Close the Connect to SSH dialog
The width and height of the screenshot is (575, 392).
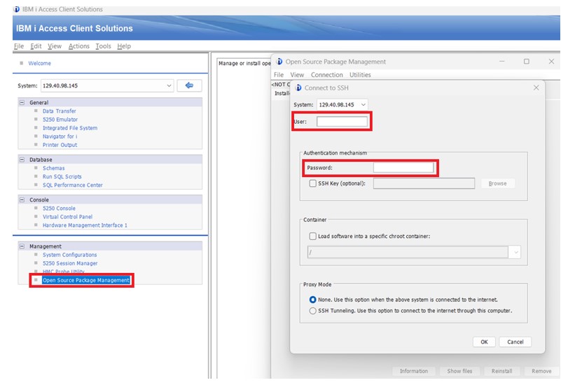point(536,87)
